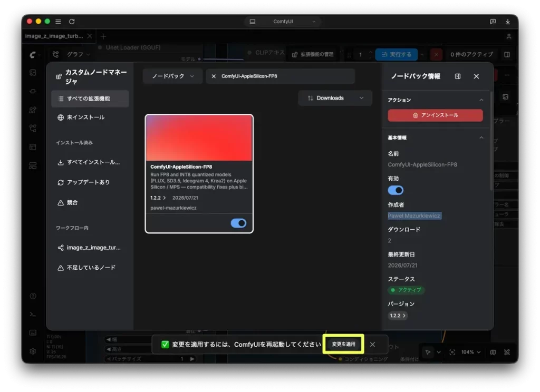Select 不足しているノード filter

(x=90, y=268)
